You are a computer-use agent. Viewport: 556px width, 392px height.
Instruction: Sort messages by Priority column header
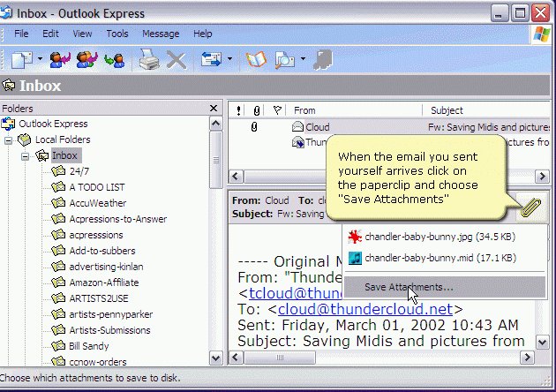coord(238,110)
